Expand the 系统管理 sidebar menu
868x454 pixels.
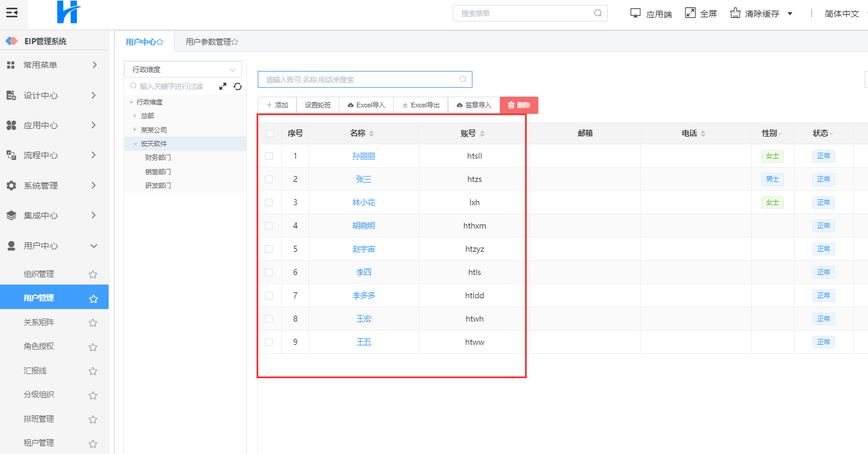tap(54, 186)
